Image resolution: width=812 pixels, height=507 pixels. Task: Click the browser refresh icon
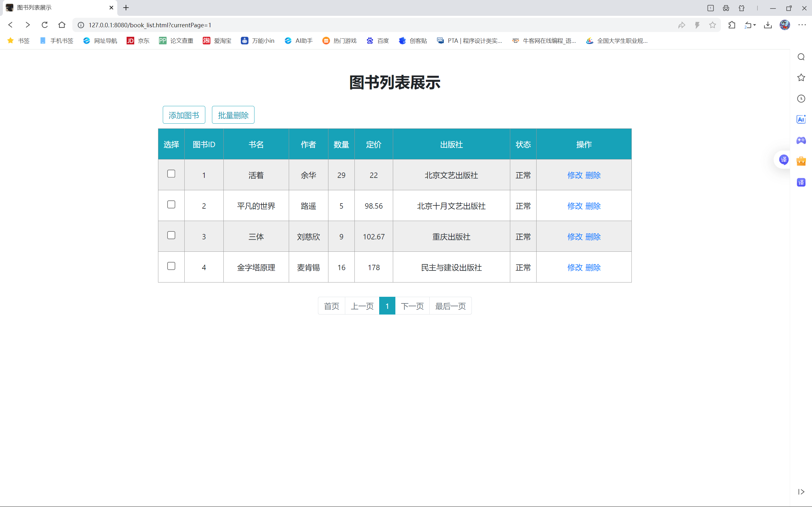pyautogui.click(x=45, y=25)
